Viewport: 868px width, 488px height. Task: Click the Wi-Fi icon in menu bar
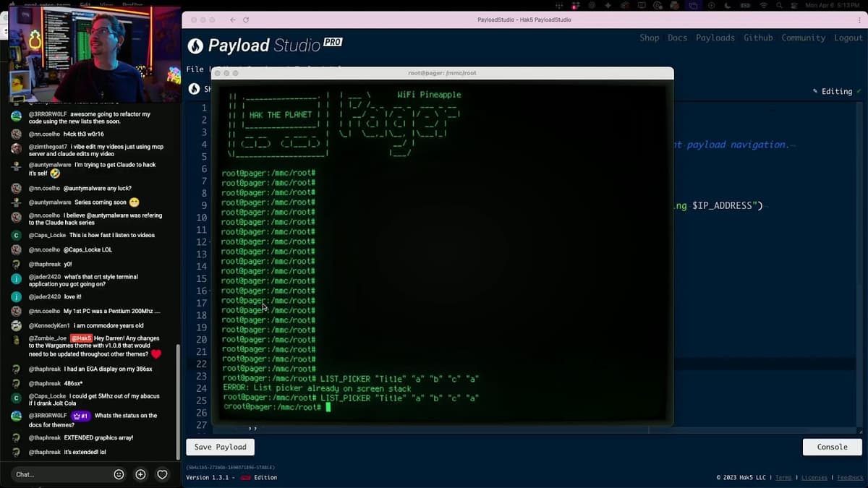pyautogui.click(x=763, y=5)
